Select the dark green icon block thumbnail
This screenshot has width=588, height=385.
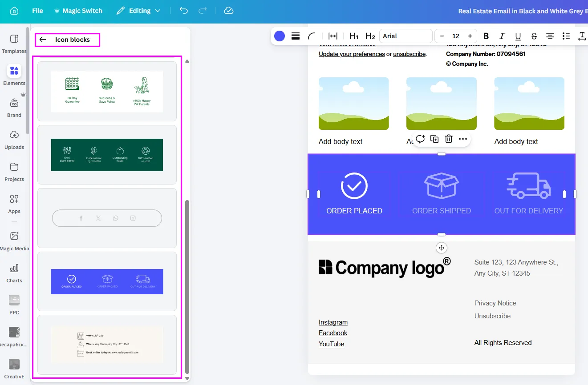pyautogui.click(x=107, y=155)
